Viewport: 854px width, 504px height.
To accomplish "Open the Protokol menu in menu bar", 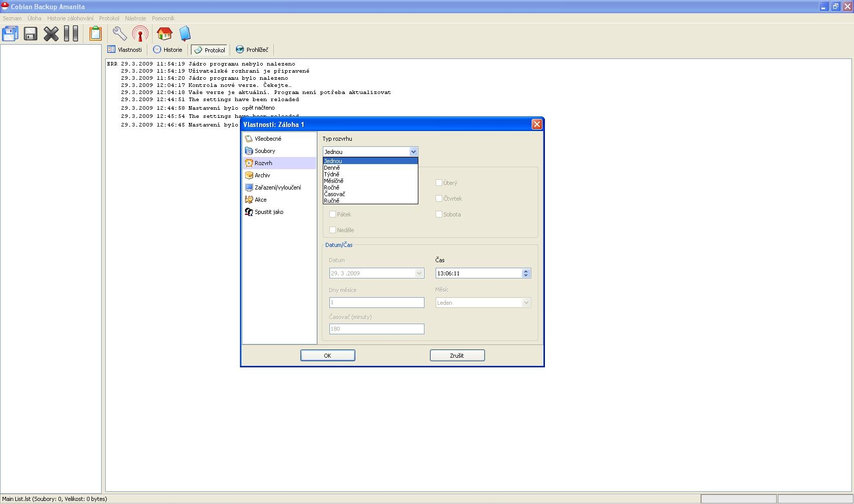I will (x=109, y=18).
